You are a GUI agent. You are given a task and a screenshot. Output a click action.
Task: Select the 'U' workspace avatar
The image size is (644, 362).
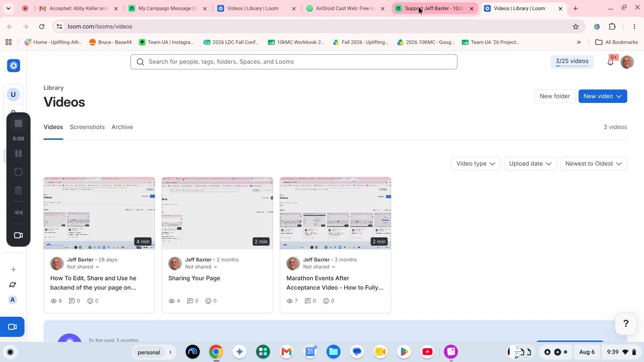click(13, 94)
